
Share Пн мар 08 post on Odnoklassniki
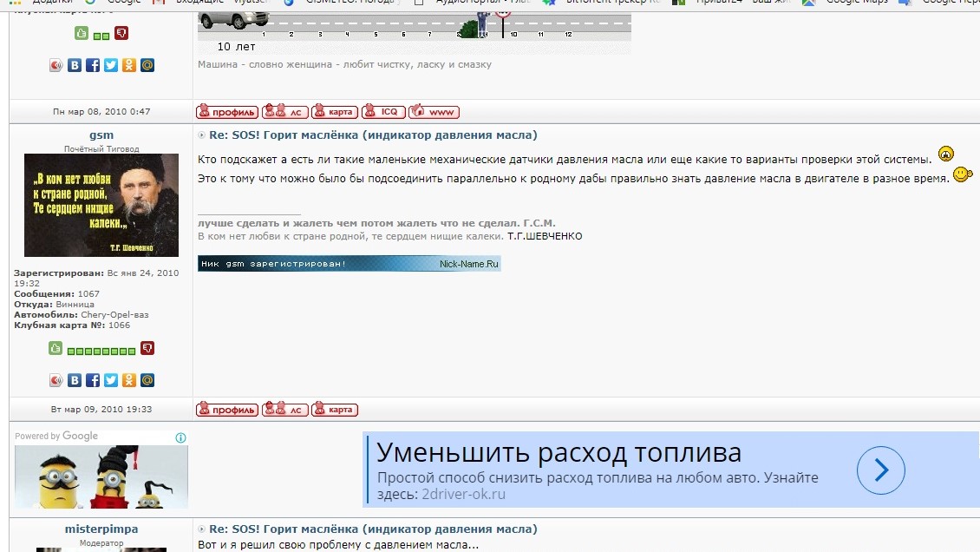[x=128, y=65]
